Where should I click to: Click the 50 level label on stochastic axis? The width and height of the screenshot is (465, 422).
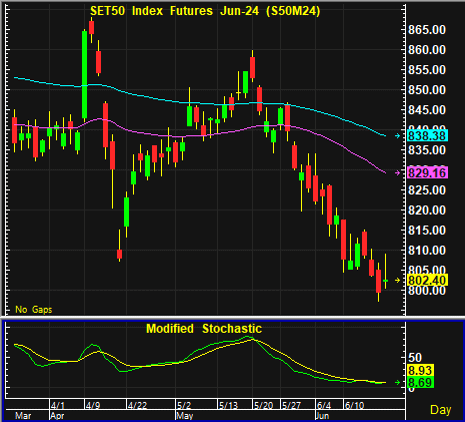[x=415, y=358]
